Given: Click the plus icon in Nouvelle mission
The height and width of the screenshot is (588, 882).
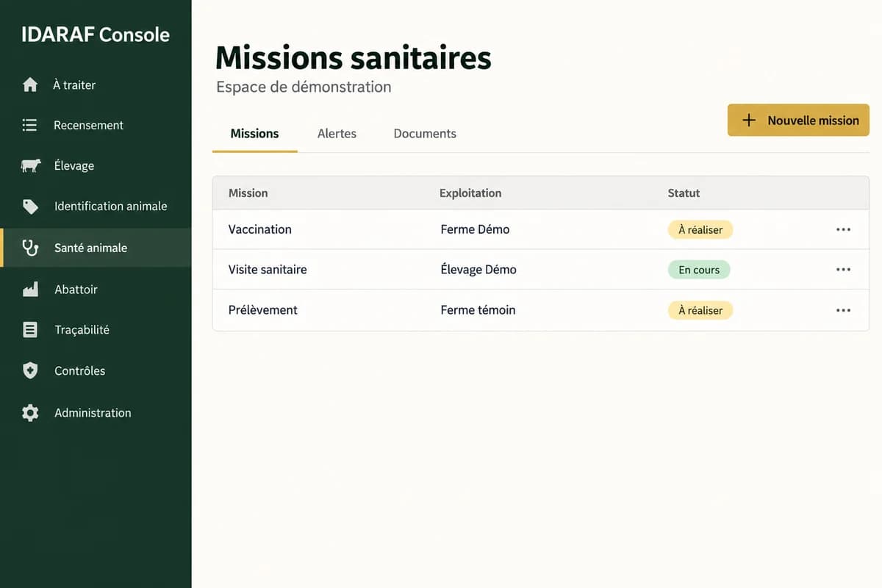Looking at the screenshot, I should pos(749,120).
